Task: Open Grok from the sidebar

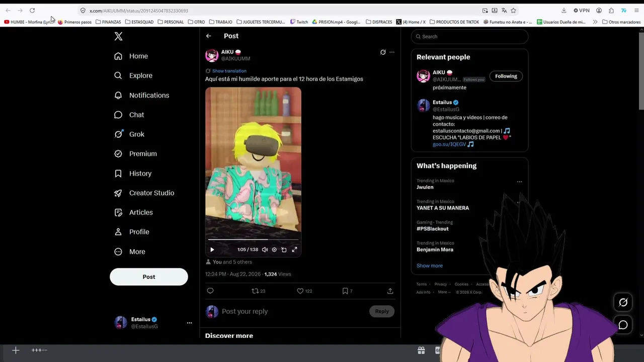Action: [129, 134]
